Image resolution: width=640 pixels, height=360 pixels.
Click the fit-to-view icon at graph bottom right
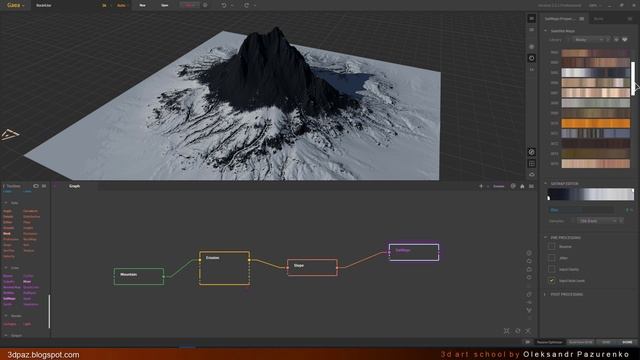point(507,331)
